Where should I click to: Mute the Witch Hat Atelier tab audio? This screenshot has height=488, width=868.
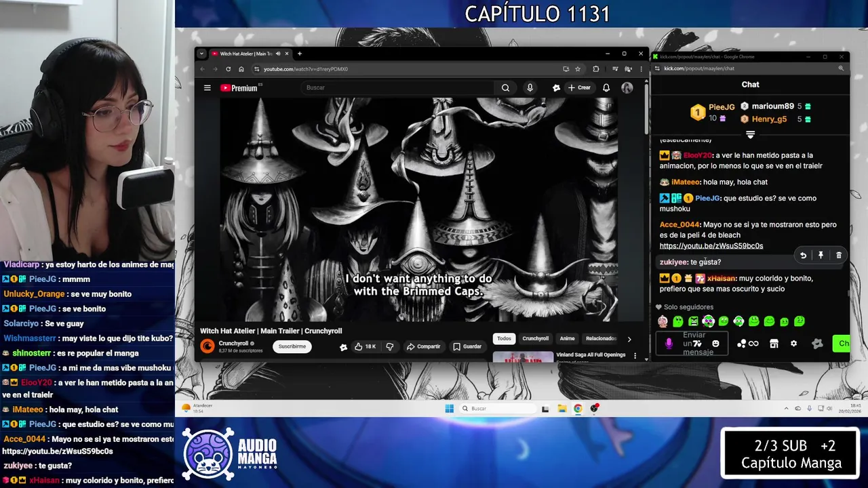(x=278, y=54)
